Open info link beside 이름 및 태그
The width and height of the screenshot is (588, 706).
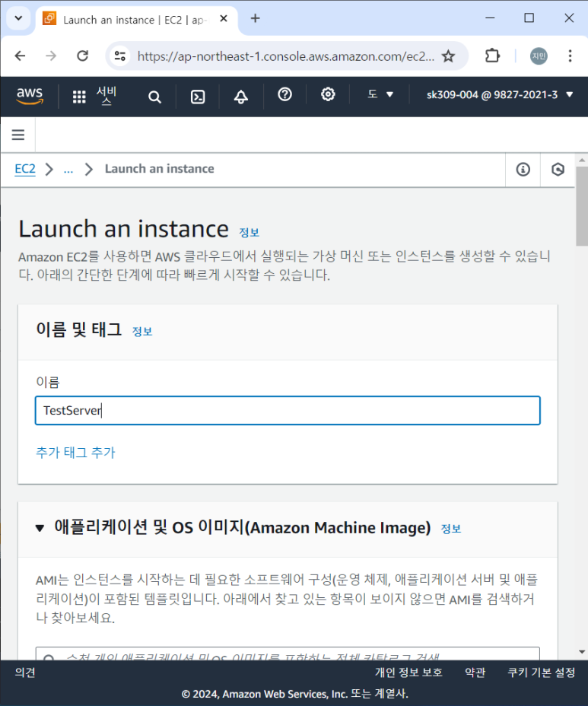coord(142,332)
